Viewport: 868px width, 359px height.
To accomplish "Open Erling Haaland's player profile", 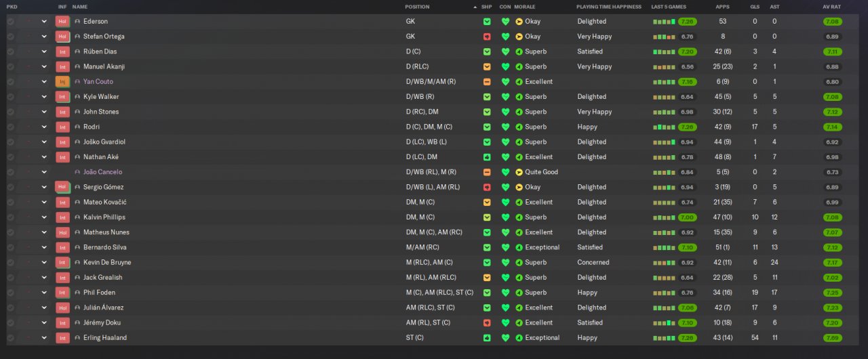I will (105, 337).
